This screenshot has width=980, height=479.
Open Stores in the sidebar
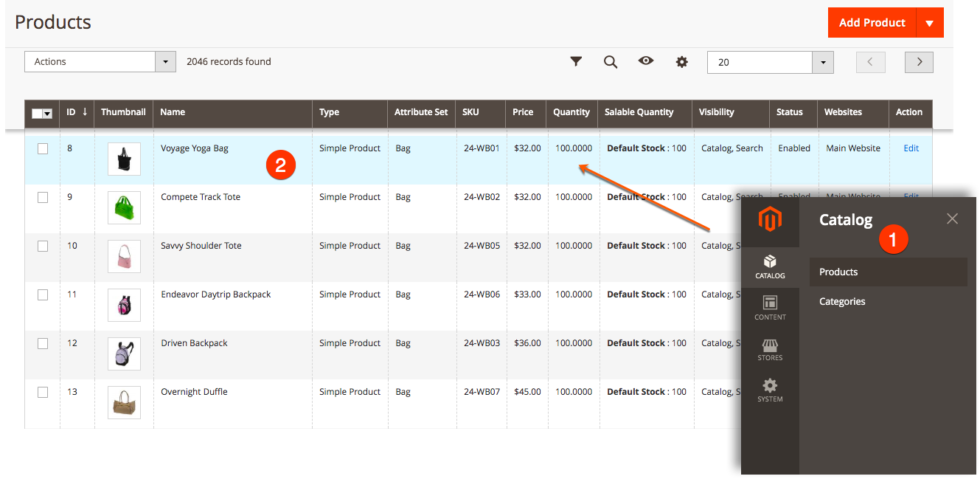pos(770,349)
